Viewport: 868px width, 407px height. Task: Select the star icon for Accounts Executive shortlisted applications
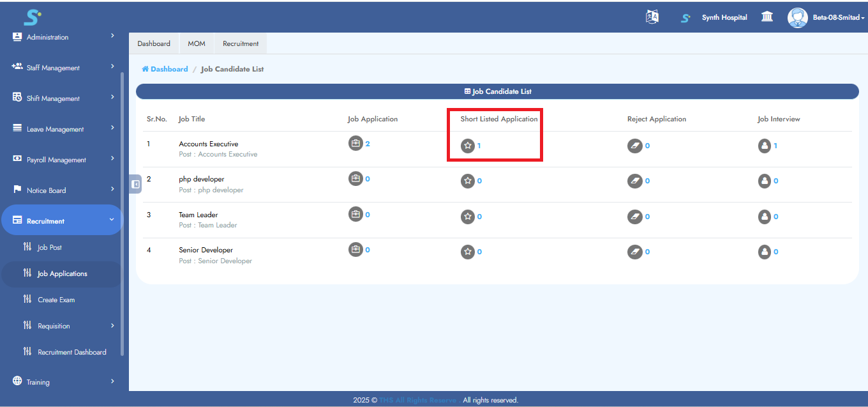click(468, 146)
